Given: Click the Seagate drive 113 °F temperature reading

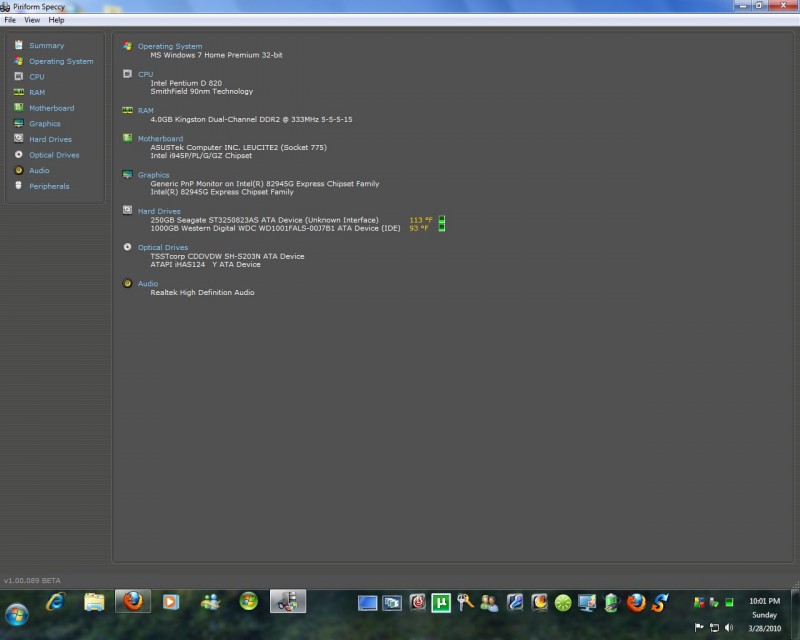Looking at the screenshot, I should pos(421,219).
